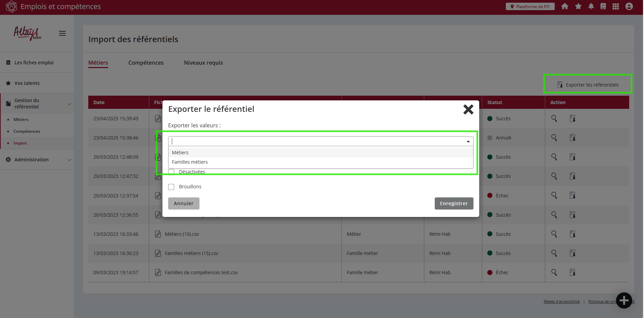The image size is (644, 318).
Task: Check the Désactivées checkbox
Action: click(172, 172)
